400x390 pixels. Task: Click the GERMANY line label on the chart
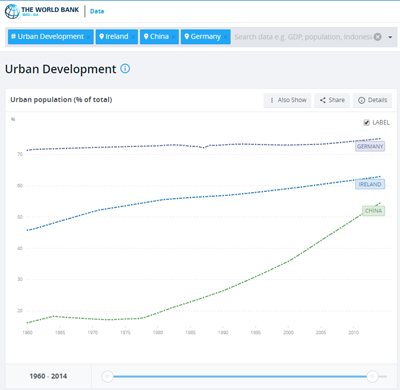tap(370, 146)
